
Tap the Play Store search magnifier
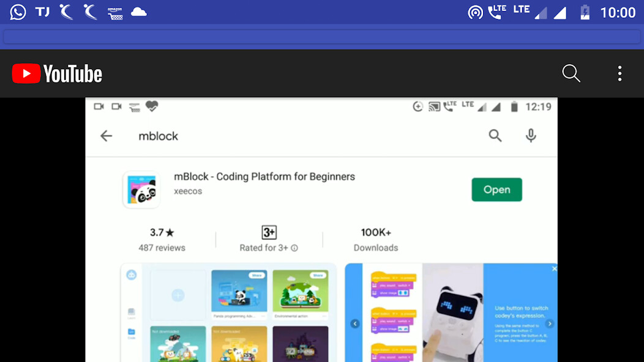[x=495, y=135]
